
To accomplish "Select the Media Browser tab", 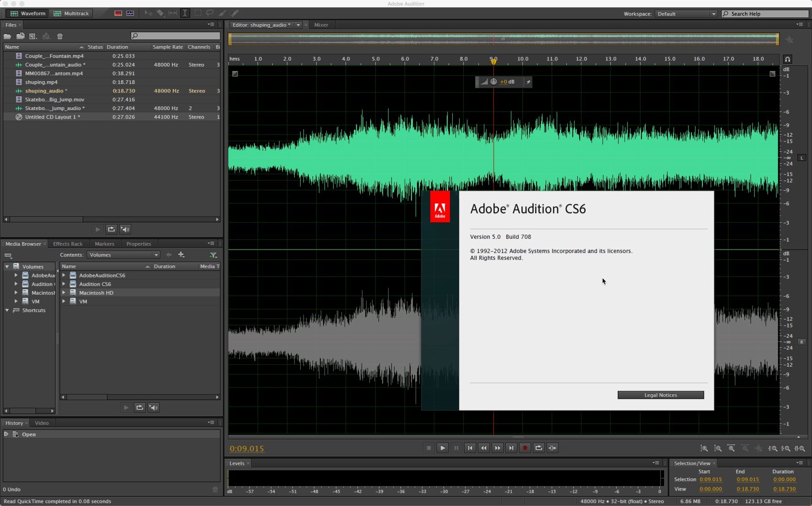I will 23,244.
